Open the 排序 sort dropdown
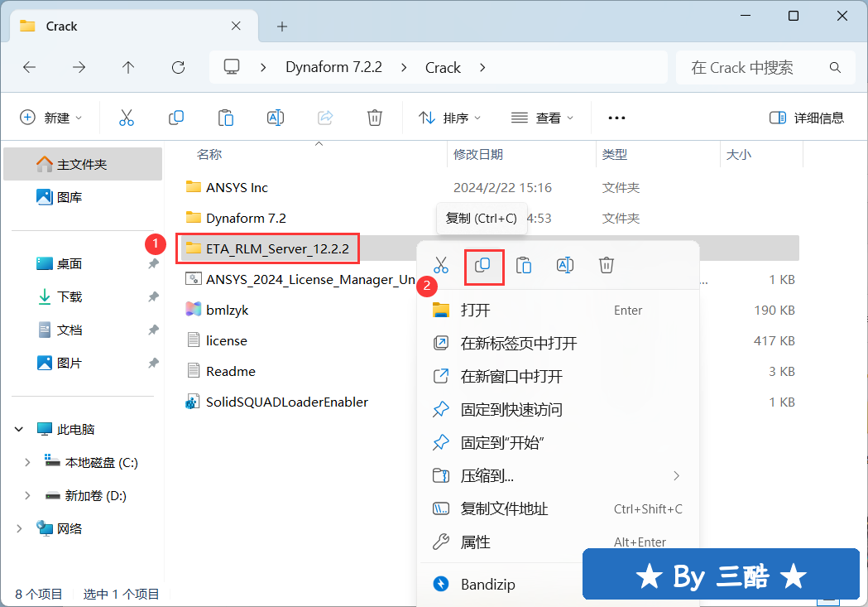 click(x=449, y=118)
